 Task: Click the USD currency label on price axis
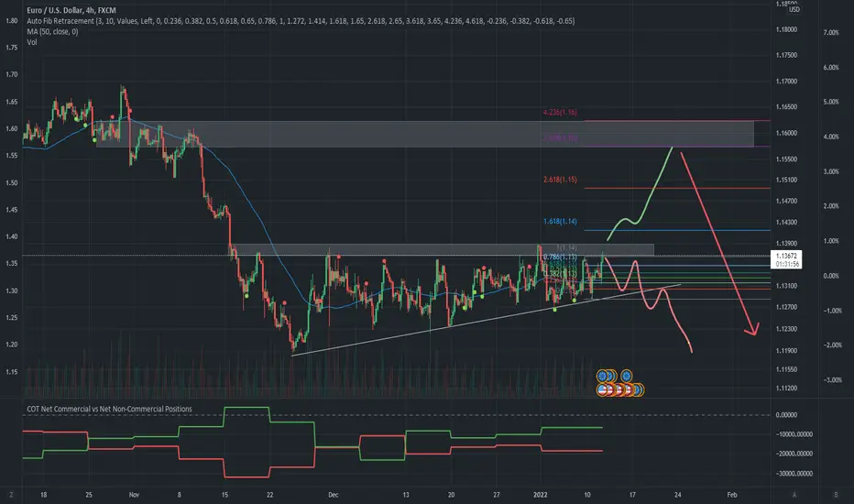click(x=794, y=10)
